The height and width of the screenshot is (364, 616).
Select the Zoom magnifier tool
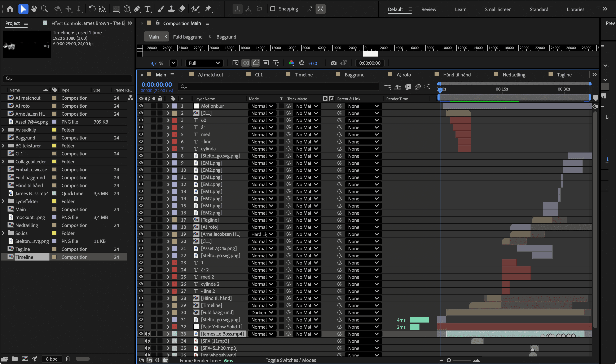(x=44, y=9)
